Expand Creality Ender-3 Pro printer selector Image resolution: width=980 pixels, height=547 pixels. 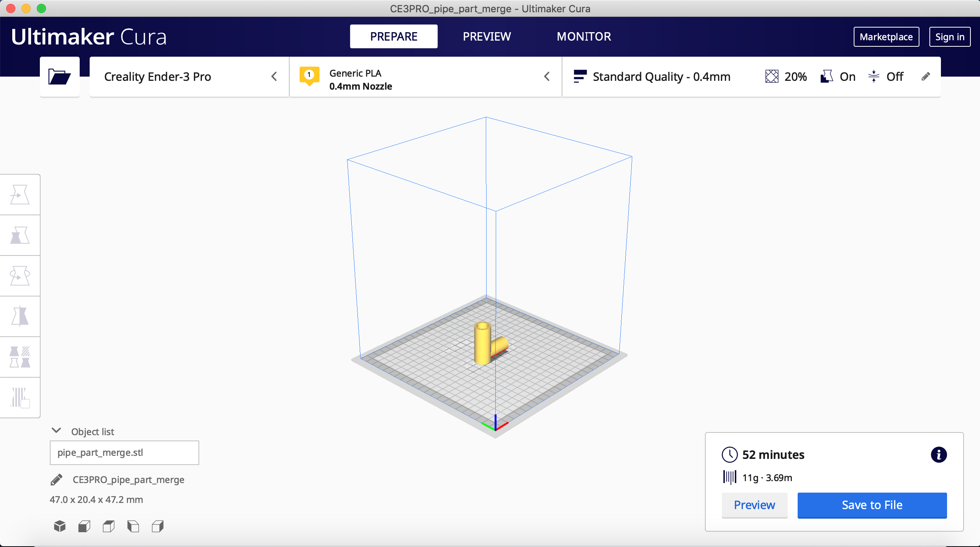pos(189,77)
